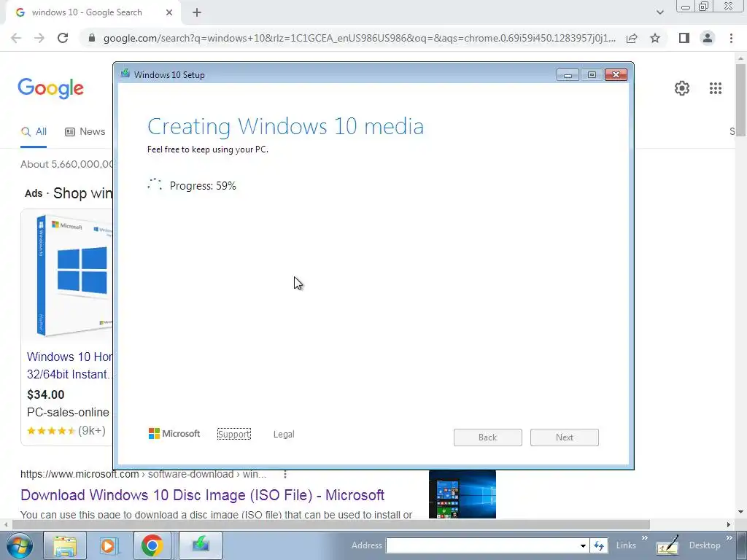Screen dimensions: 747x560
Task: Expand Chrome tab search chevron
Action: coord(659,12)
